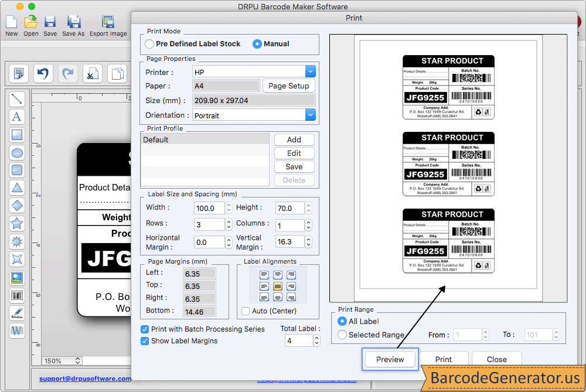Adjust the Total Label stepper
The height and width of the screenshot is (392, 586).
tap(316, 340)
